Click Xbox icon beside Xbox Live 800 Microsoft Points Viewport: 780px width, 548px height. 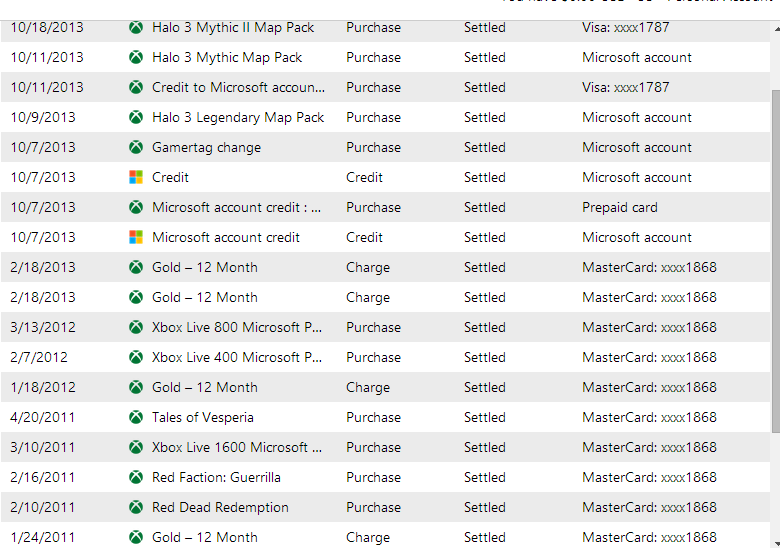point(136,327)
